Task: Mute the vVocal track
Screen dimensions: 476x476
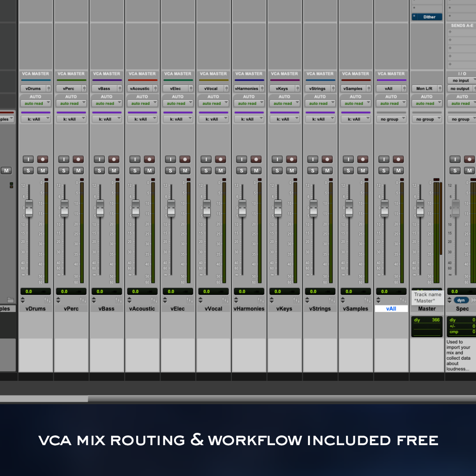Action: click(x=220, y=171)
